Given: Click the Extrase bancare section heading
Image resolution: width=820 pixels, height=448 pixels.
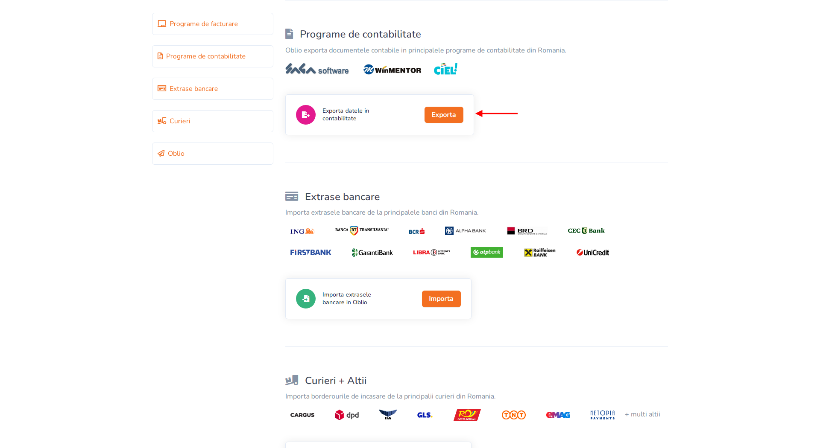Looking at the screenshot, I should pyautogui.click(x=342, y=197).
